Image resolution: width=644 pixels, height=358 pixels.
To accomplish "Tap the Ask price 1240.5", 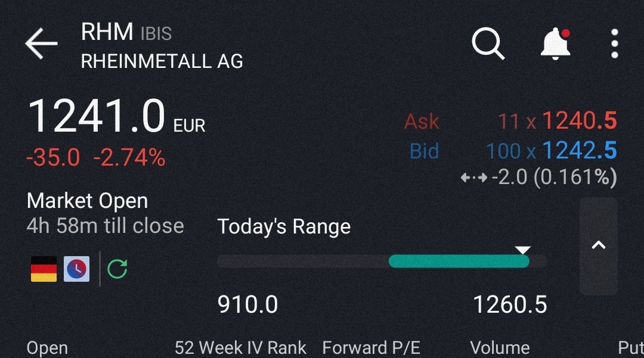I will [579, 122].
